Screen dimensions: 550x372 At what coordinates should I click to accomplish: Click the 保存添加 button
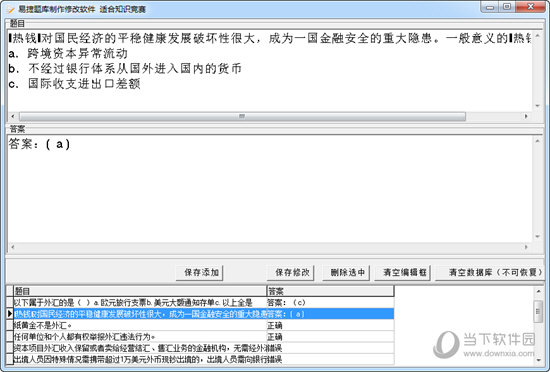[x=200, y=272]
